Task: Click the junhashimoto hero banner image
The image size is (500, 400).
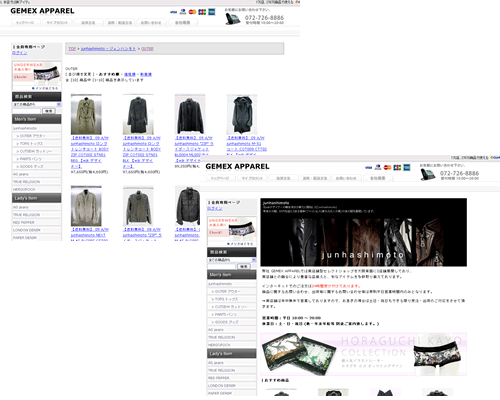Action: coord(363,232)
